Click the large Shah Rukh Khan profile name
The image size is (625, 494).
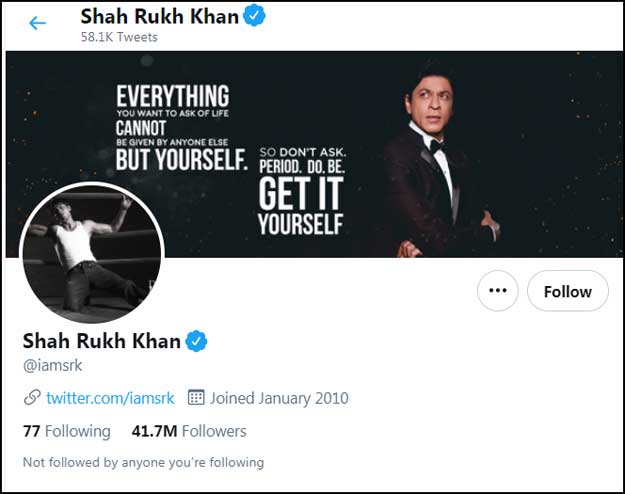(x=101, y=341)
